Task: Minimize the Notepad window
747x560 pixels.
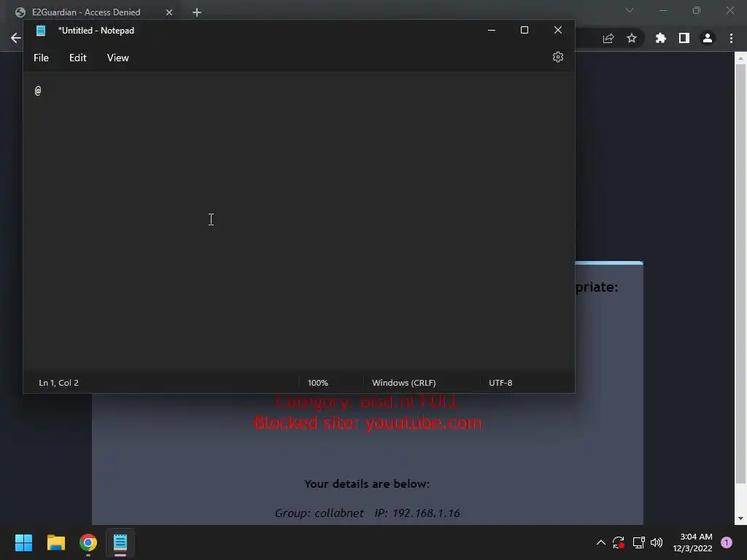Action: pyautogui.click(x=492, y=30)
